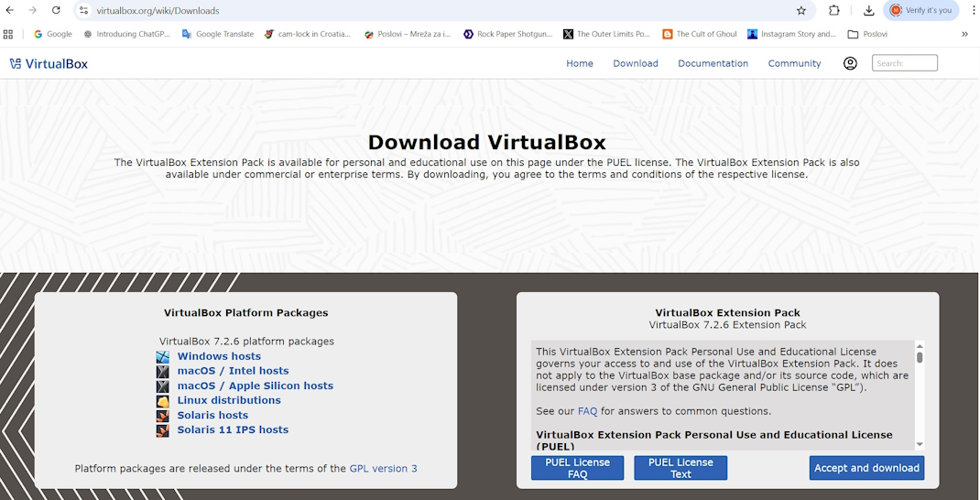Click the license box scroll-down arrow
980x500 pixels.
tap(920, 444)
